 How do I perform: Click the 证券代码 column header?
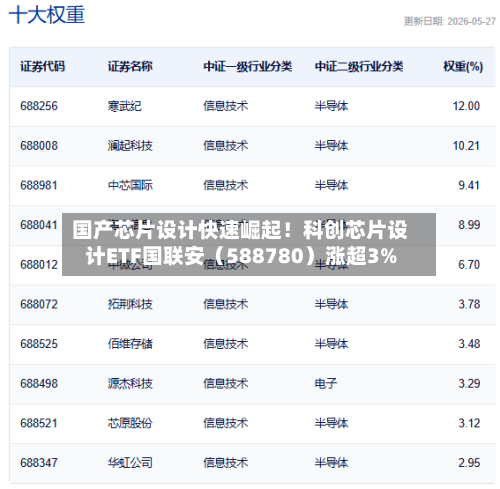[x=42, y=66]
